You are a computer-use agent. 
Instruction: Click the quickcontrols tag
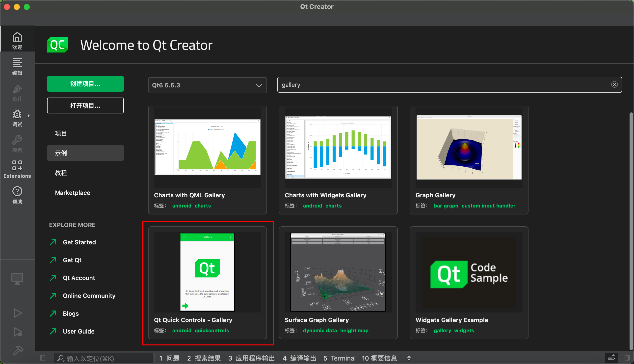212,331
